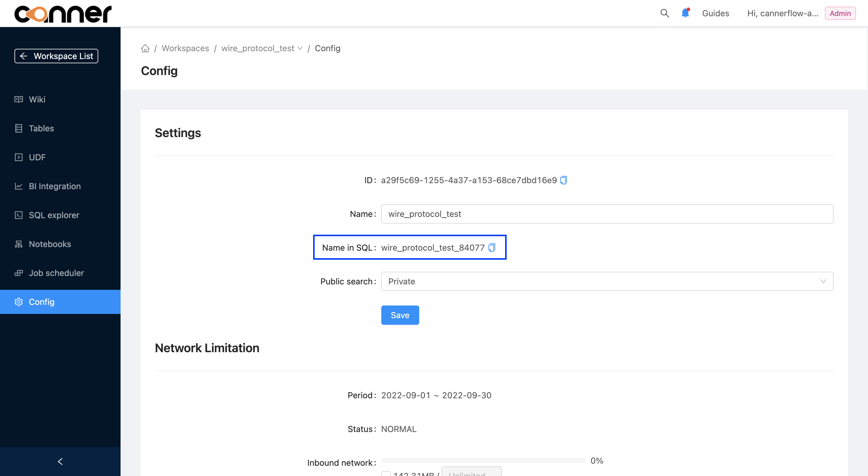Open the Job scheduler menu item
The height and width of the screenshot is (476, 868).
pos(60,273)
